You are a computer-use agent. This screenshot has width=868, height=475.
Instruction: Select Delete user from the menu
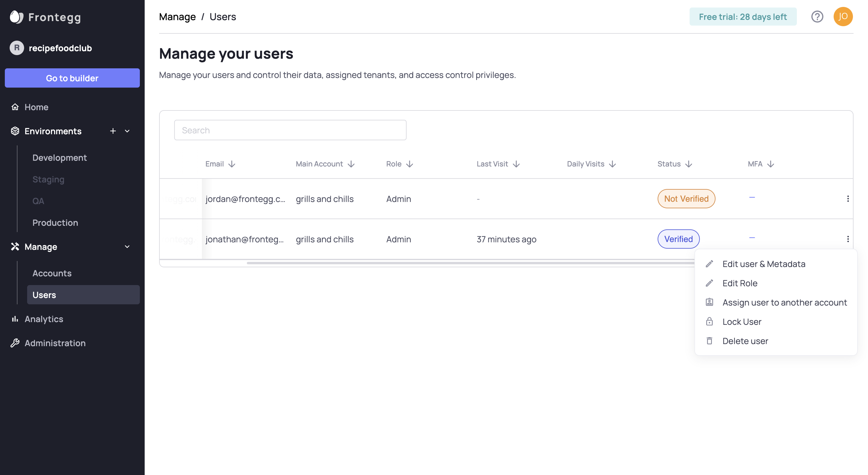tap(745, 341)
